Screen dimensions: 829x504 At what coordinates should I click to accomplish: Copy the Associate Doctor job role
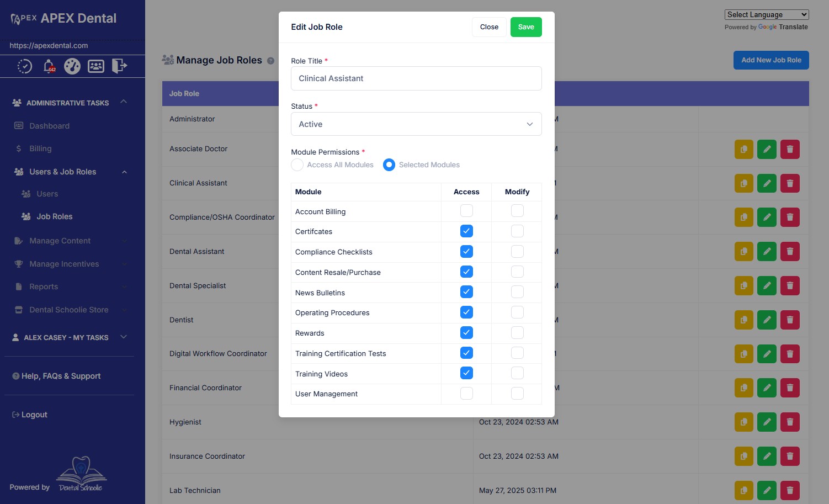[744, 149]
